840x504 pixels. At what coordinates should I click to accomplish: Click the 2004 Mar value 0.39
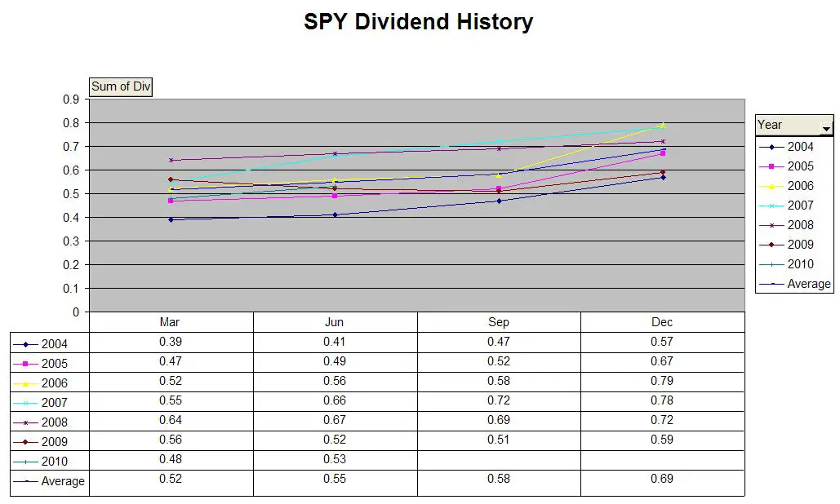(x=171, y=342)
